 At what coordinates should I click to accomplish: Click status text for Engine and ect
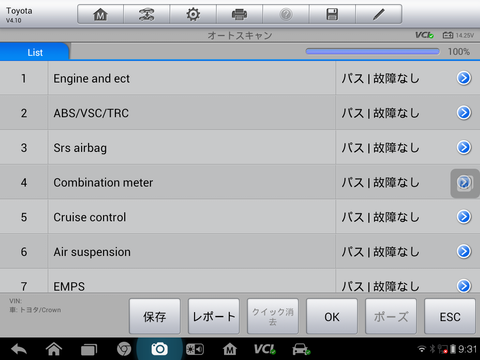click(380, 79)
